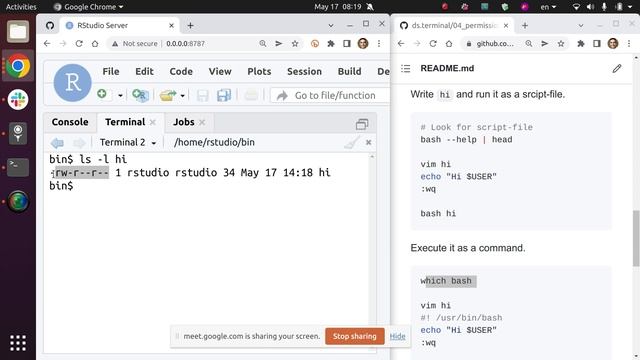Viewport: 640px width, 360px height.
Task: Click Stop sharing button
Action: click(x=355, y=336)
